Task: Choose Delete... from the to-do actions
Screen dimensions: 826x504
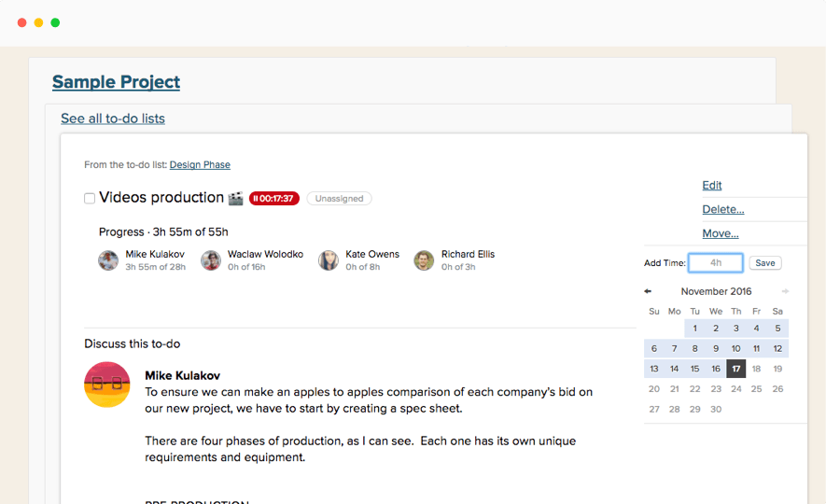Action: click(723, 209)
